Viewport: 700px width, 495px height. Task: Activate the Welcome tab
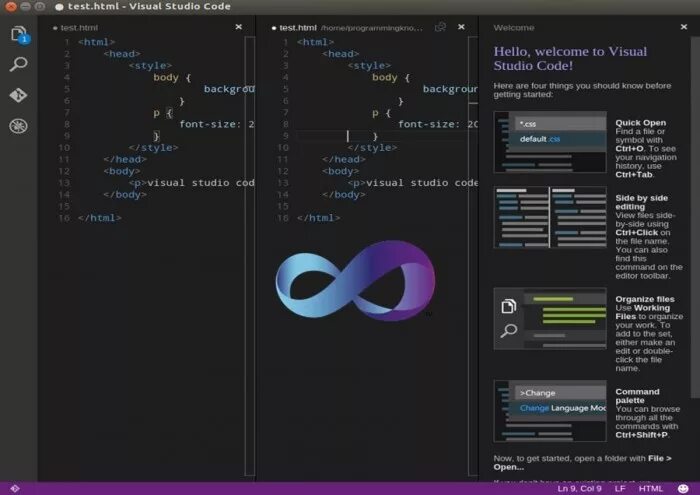pyautogui.click(x=514, y=28)
